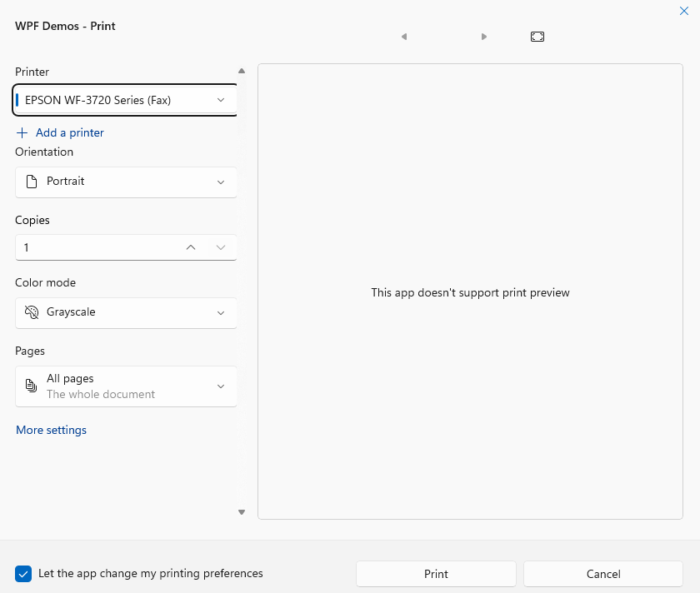Open the Color mode dropdown
This screenshot has height=593, width=700.
tap(126, 312)
